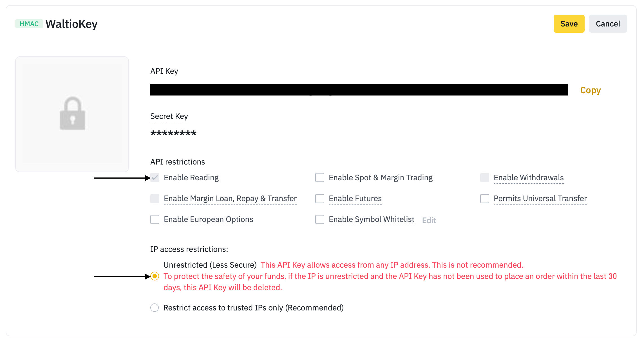This screenshot has width=644, height=342.
Task: Select Unrestricted (Less Secure) IP access
Action: click(155, 276)
